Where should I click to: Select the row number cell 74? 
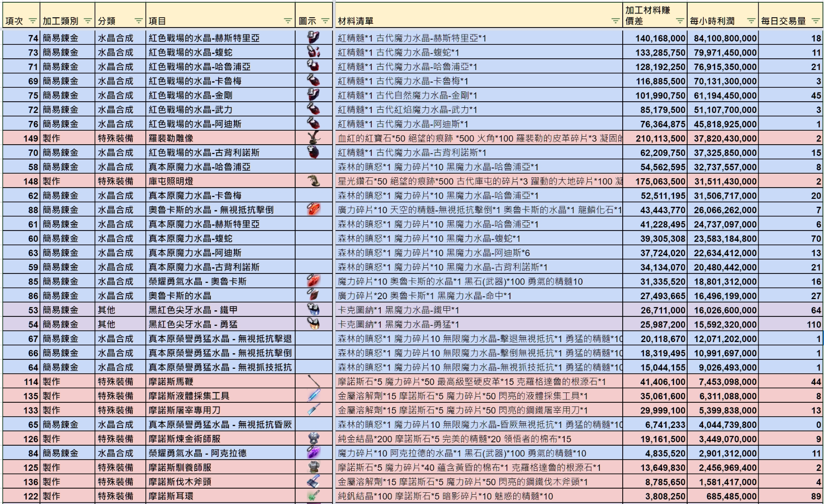(21, 38)
